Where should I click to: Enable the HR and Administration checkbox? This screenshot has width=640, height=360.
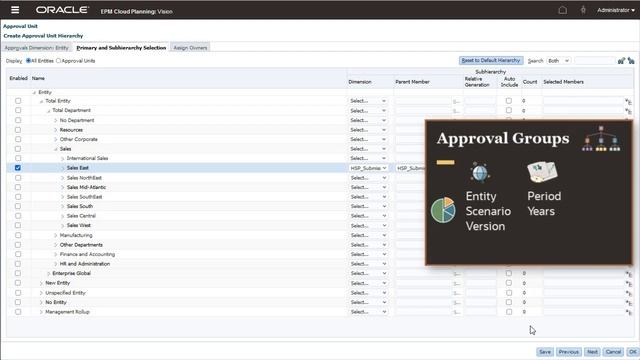(18, 264)
